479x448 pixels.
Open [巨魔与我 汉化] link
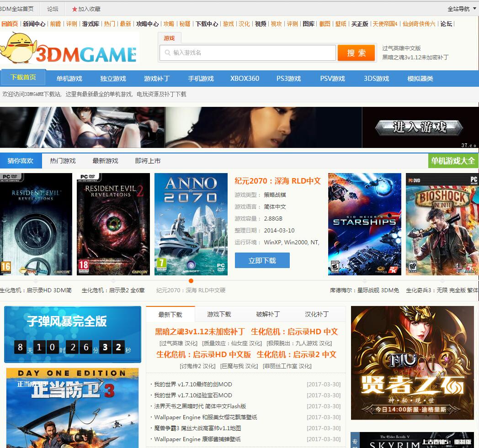click(239, 366)
